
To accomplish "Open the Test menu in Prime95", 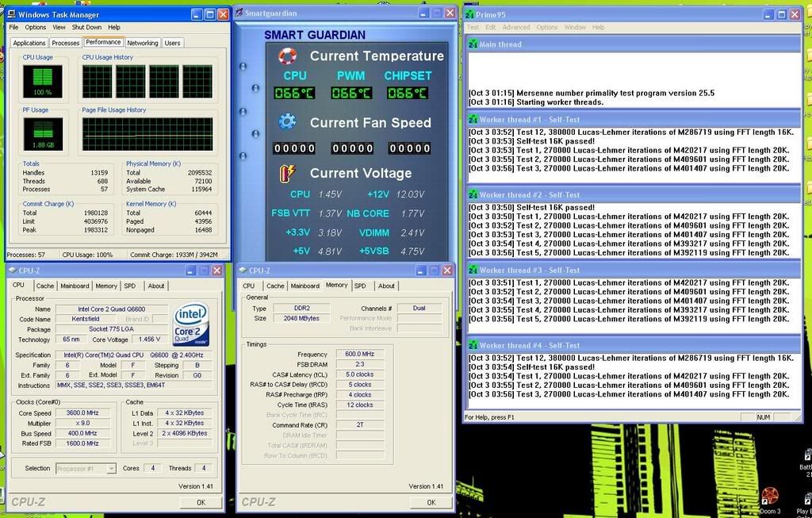I will [473, 28].
